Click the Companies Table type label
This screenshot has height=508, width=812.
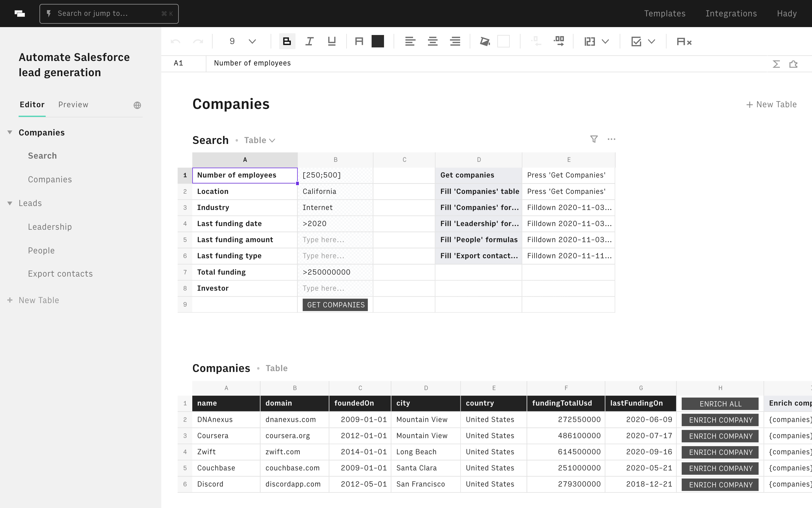tap(277, 368)
